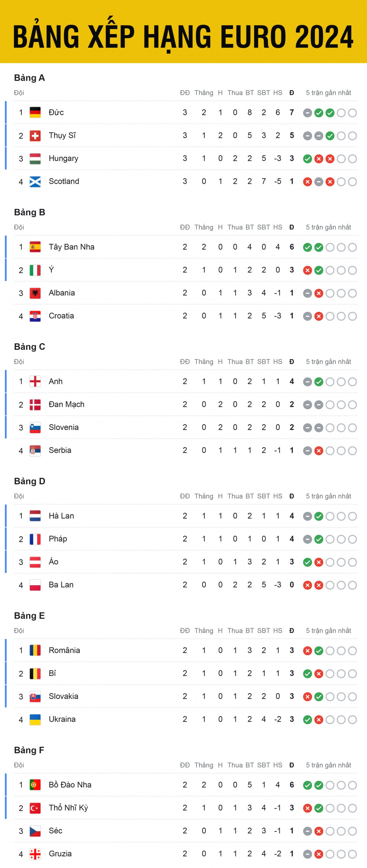Click the Bảng F group heading
367x868 pixels.
click(x=29, y=750)
